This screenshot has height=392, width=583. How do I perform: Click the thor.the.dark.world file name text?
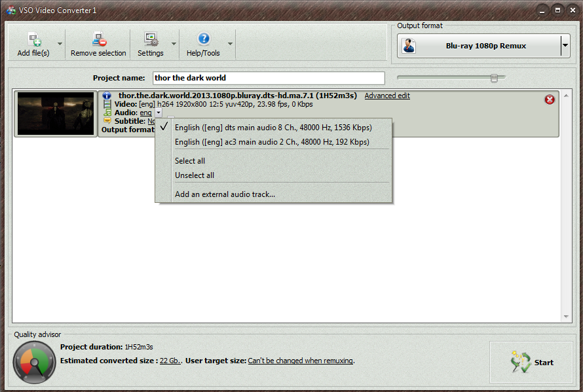click(238, 96)
